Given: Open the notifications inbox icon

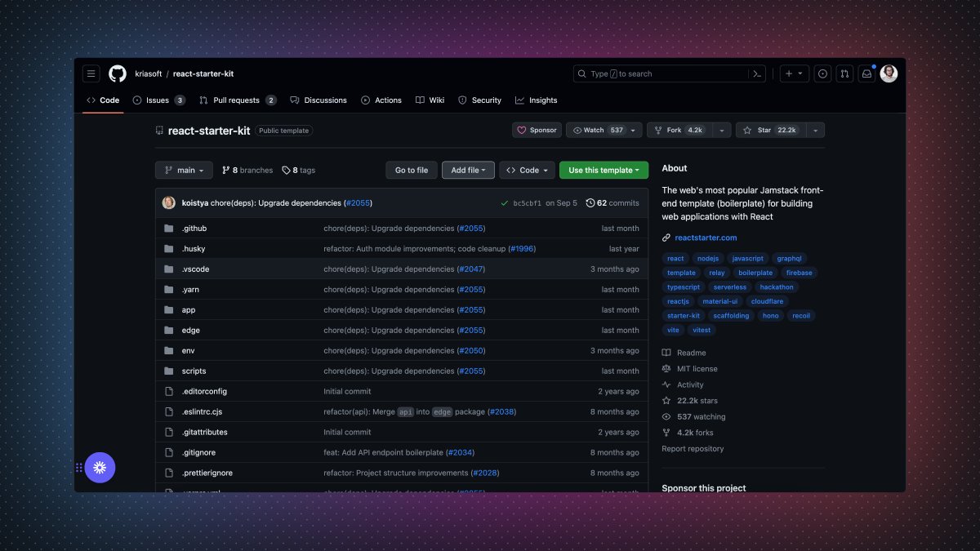Looking at the screenshot, I should pyautogui.click(x=867, y=73).
